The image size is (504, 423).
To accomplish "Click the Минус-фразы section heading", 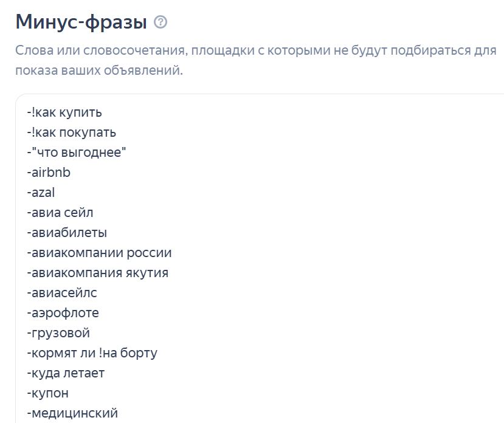I will [81, 22].
